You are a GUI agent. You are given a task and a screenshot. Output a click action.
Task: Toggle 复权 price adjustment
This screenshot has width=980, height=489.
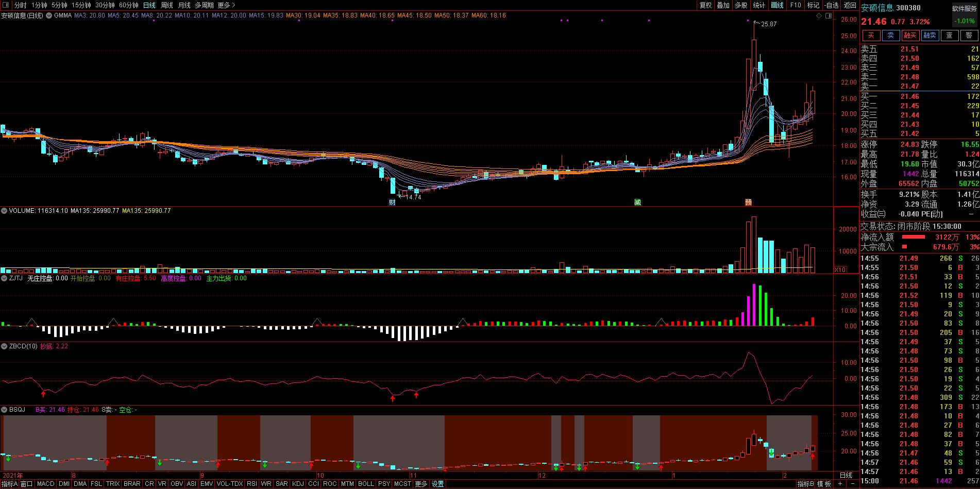pyautogui.click(x=705, y=5)
